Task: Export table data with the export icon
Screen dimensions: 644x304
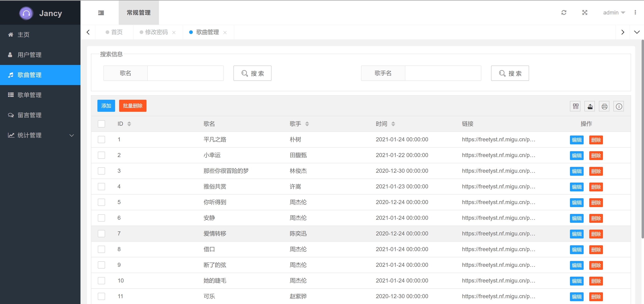Action: coord(590,106)
